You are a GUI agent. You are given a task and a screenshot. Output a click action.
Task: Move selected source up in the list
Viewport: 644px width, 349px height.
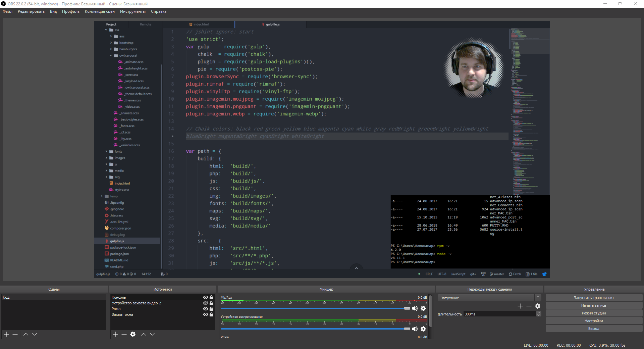(x=144, y=334)
